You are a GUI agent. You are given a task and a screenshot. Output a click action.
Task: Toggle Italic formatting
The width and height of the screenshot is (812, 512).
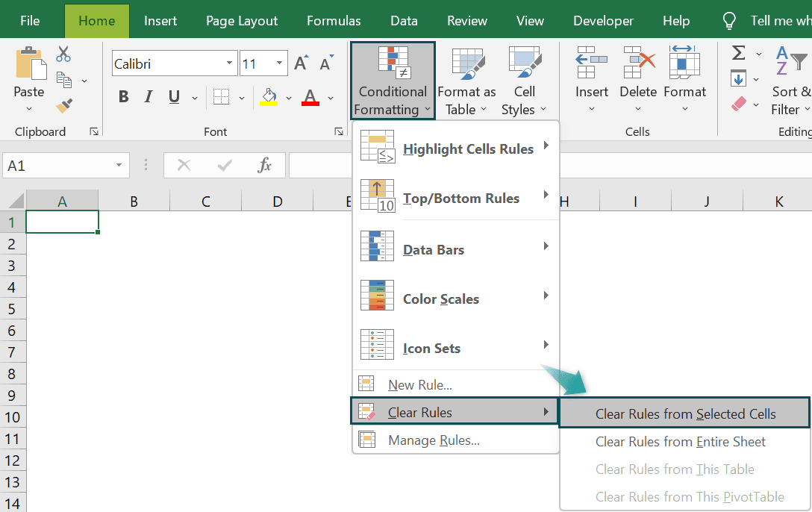149,97
